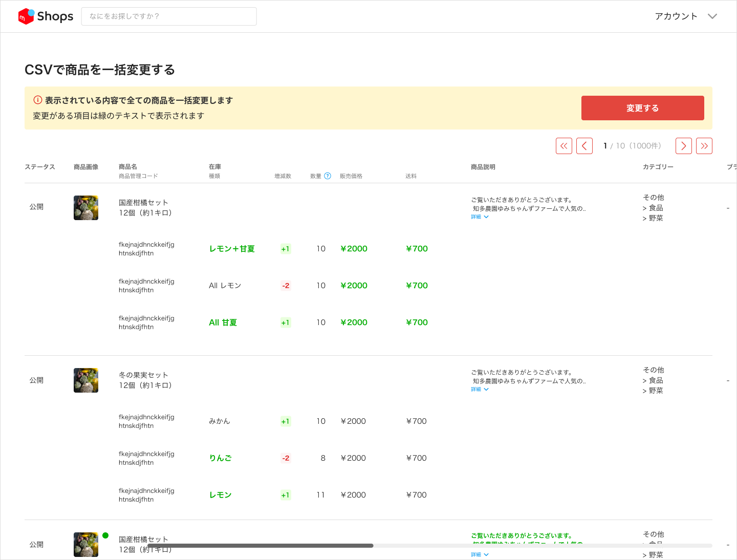Click the Mercari Shops logo
This screenshot has width=737, height=560.
tap(46, 16)
